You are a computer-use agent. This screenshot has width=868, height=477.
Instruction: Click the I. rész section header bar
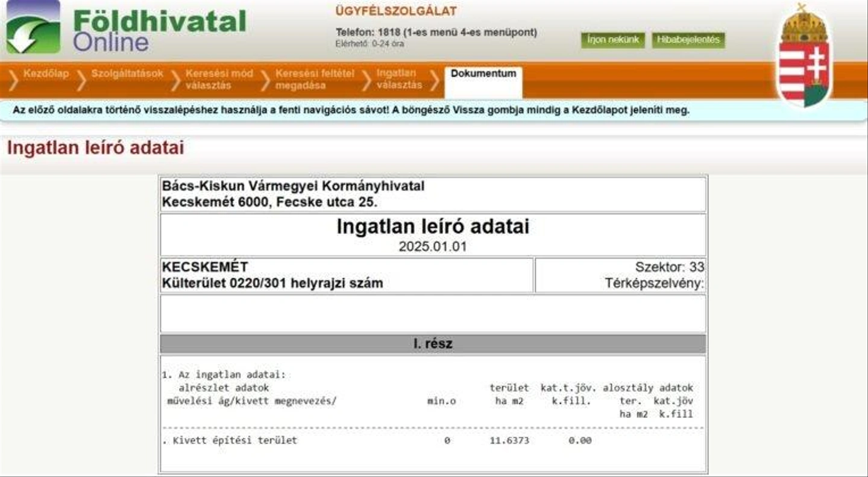click(x=432, y=344)
